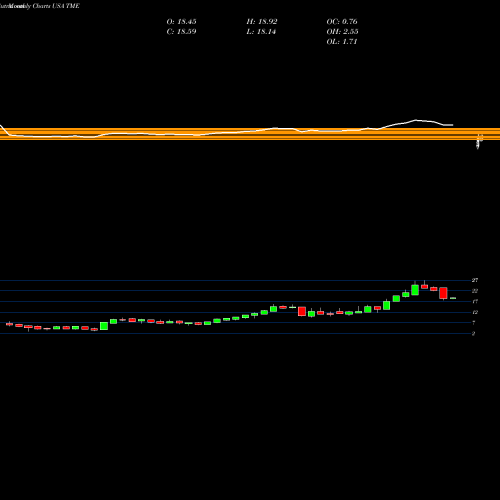Click the 2 price axis label
The image size is (500, 500).
473,334
